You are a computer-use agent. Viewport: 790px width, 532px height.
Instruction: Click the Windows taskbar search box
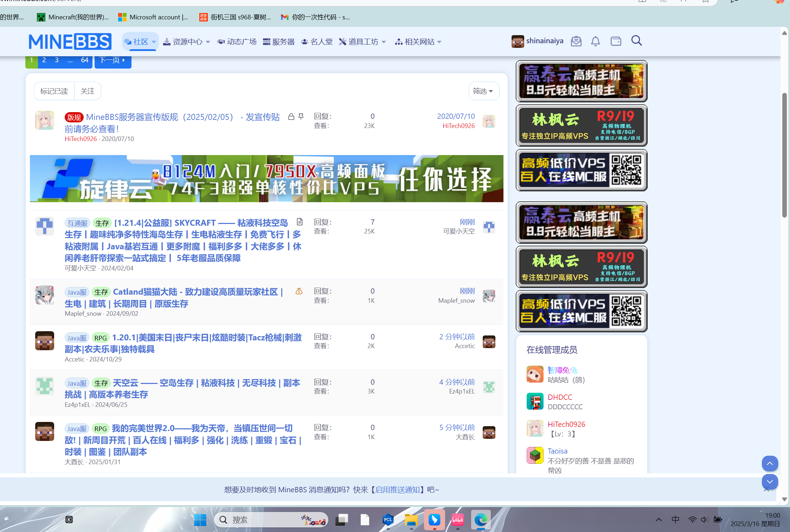pyautogui.click(x=271, y=520)
